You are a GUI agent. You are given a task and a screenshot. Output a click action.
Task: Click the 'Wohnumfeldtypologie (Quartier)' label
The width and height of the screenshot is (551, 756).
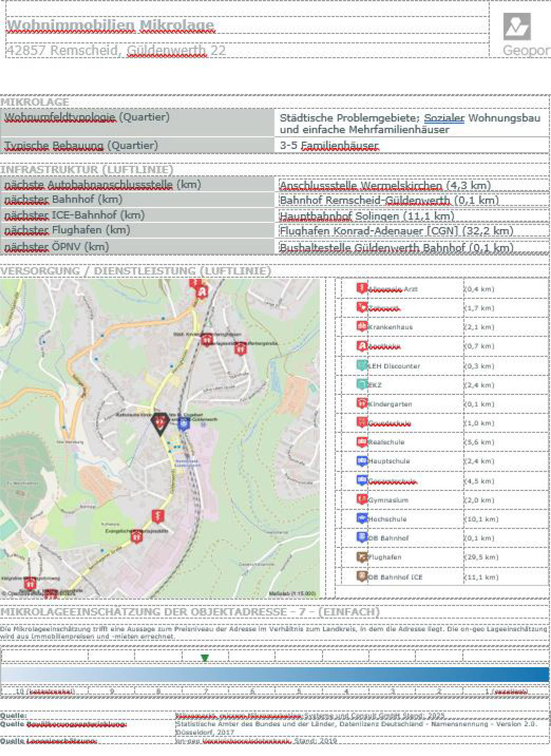click(x=87, y=117)
